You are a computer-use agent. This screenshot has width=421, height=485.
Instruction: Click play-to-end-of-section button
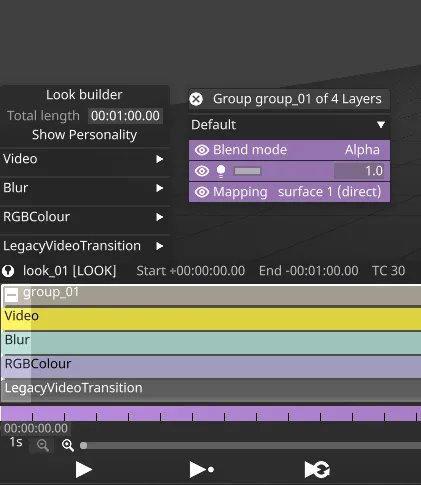201,470
